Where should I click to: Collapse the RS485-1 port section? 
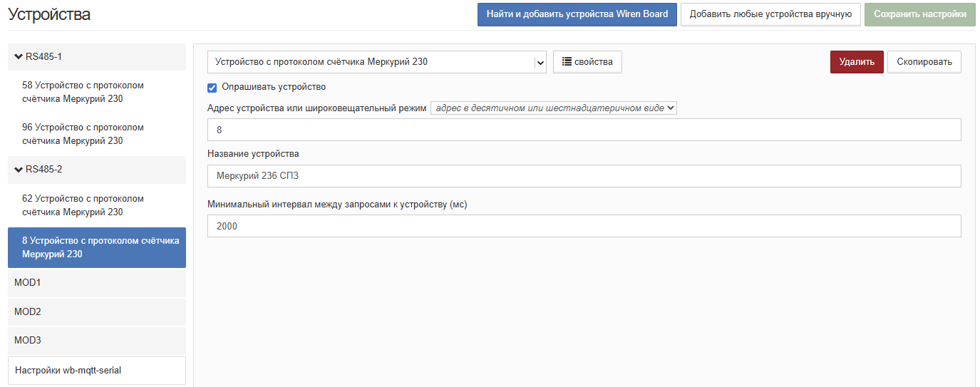19,56
